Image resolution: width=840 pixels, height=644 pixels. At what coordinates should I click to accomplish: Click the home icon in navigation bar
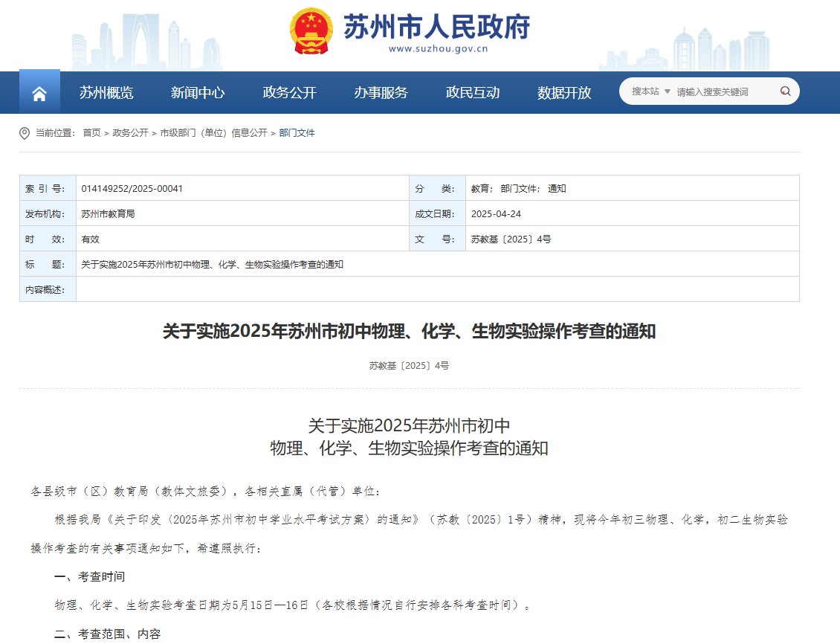(39, 93)
